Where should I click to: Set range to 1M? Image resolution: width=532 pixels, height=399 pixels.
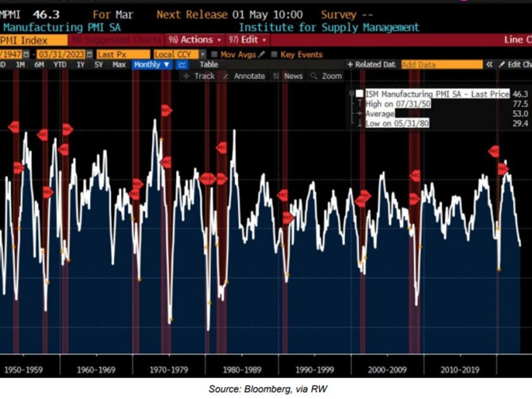[20, 65]
